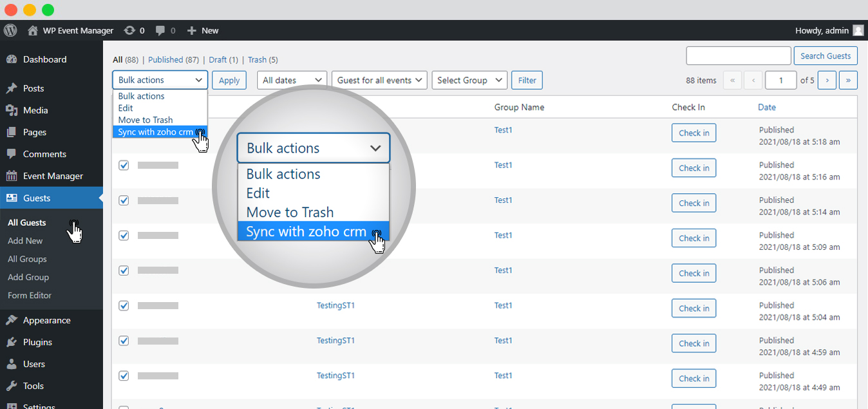
Task: Click the Apply button
Action: (229, 80)
